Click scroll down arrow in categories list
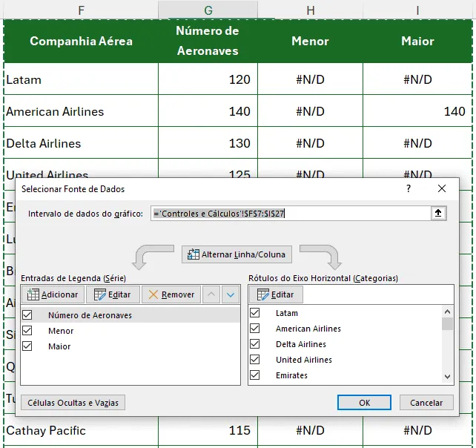476x448 pixels. pos(447,377)
